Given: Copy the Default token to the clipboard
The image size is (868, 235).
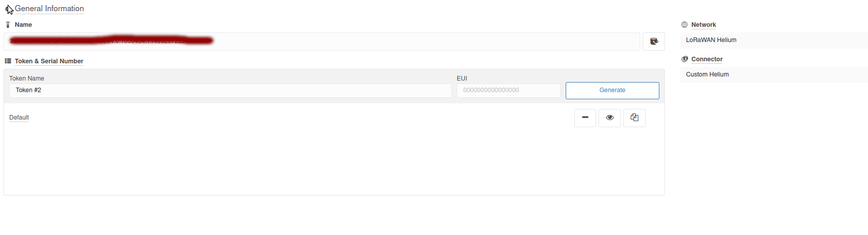Looking at the screenshot, I should click(635, 117).
